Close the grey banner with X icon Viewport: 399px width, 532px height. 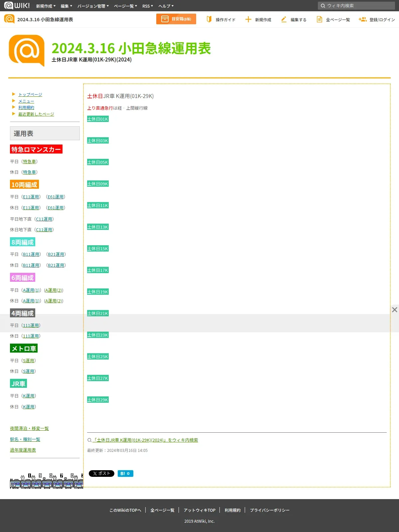click(395, 310)
